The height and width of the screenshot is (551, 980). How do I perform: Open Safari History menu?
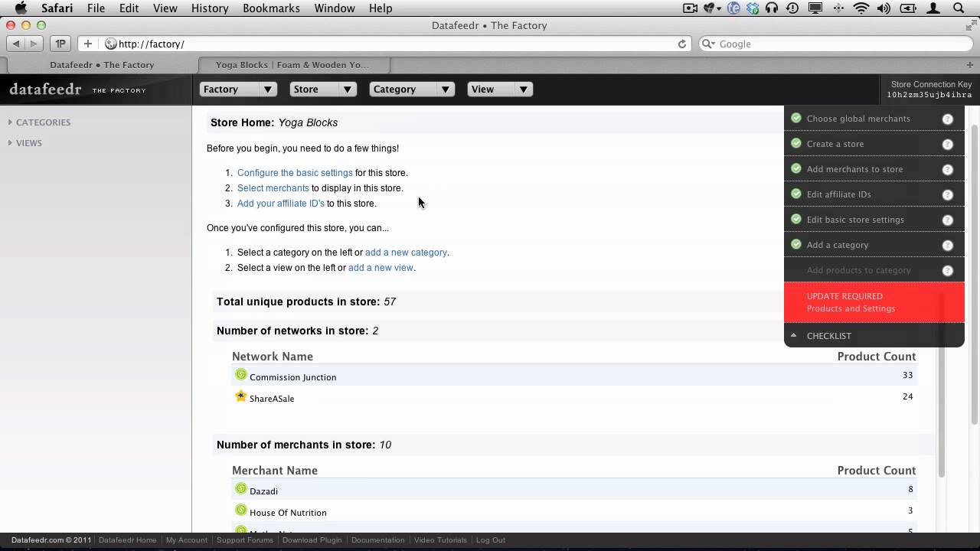210,8
